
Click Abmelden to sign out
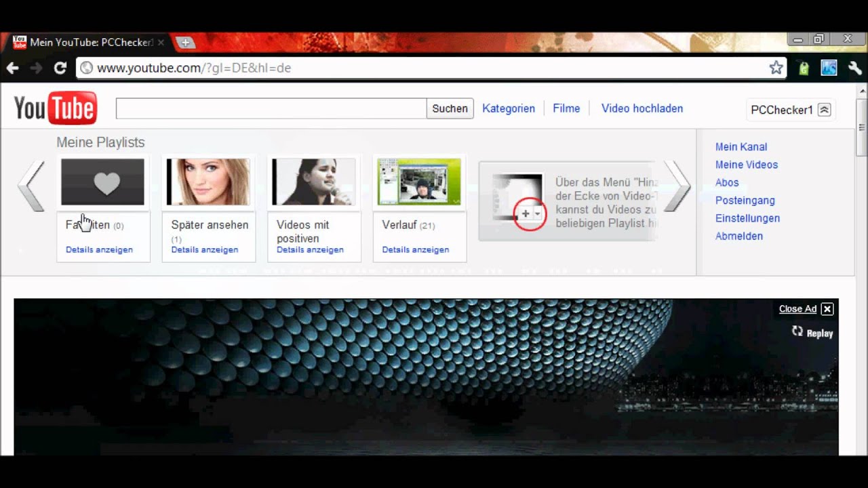(x=739, y=236)
